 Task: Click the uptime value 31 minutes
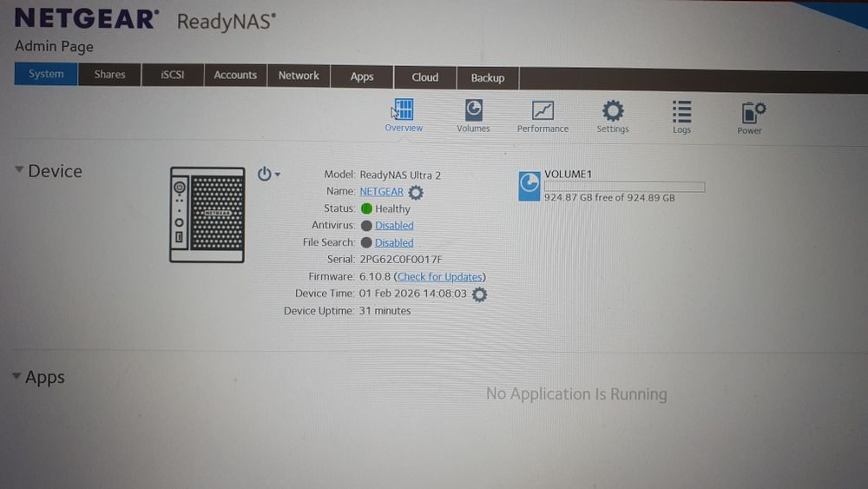385,311
